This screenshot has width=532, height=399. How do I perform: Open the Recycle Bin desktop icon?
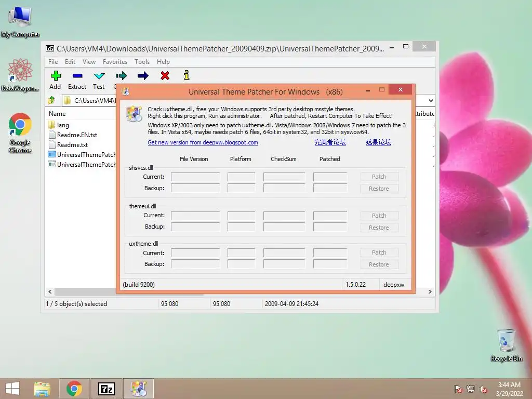[x=506, y=345]
